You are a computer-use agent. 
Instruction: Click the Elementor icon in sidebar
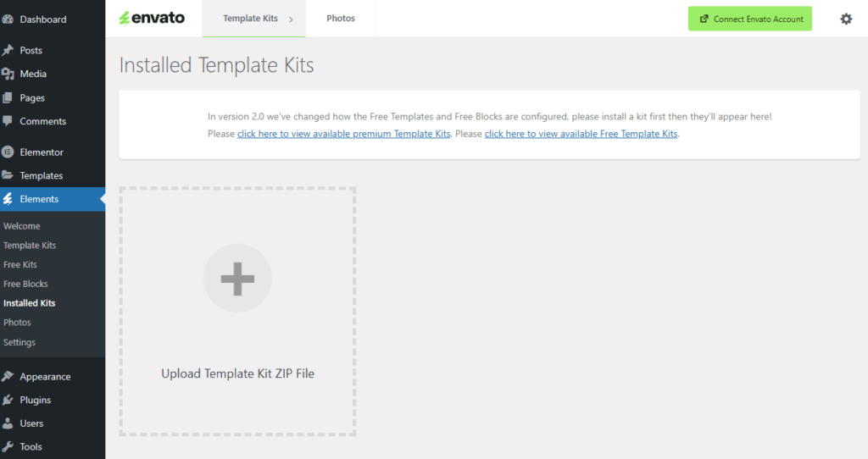click(8, 152)
